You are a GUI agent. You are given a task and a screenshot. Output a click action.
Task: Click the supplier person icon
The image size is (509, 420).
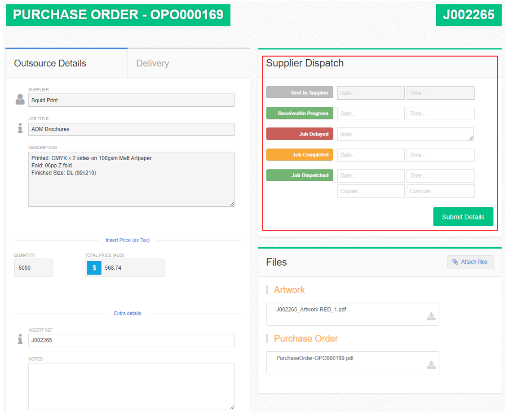(x=20, y=99)
